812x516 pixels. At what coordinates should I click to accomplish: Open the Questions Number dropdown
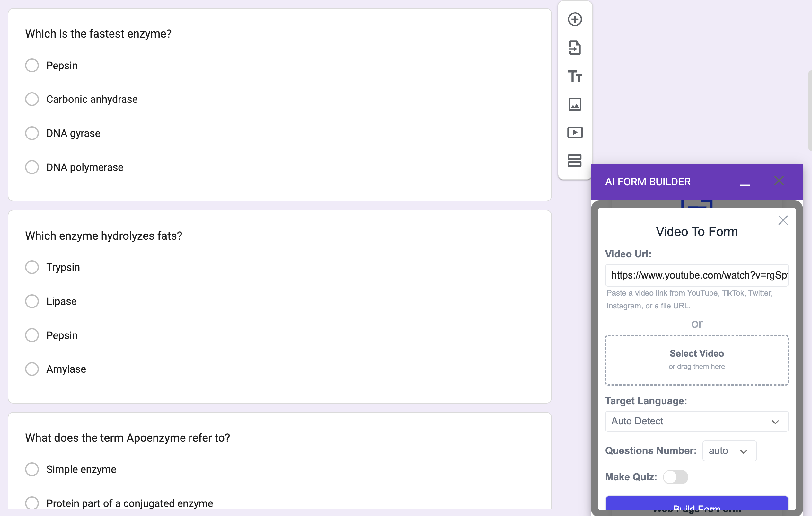(729, 451)
